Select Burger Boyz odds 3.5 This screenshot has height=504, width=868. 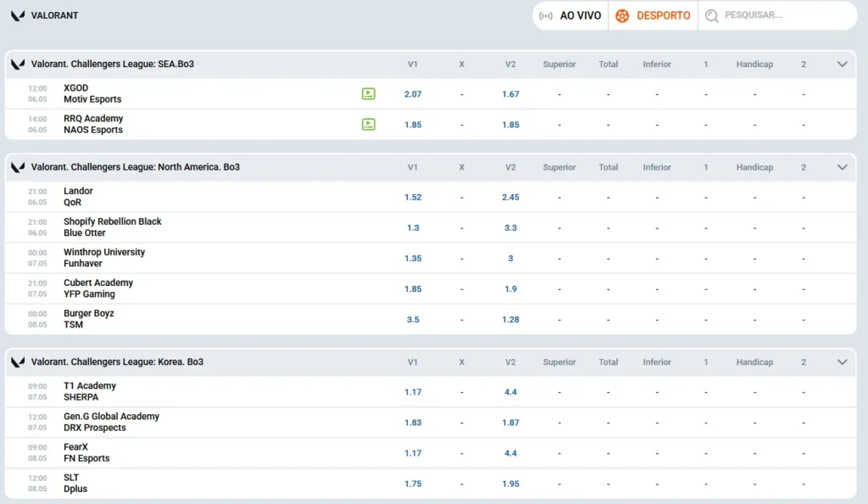point(413,320)
